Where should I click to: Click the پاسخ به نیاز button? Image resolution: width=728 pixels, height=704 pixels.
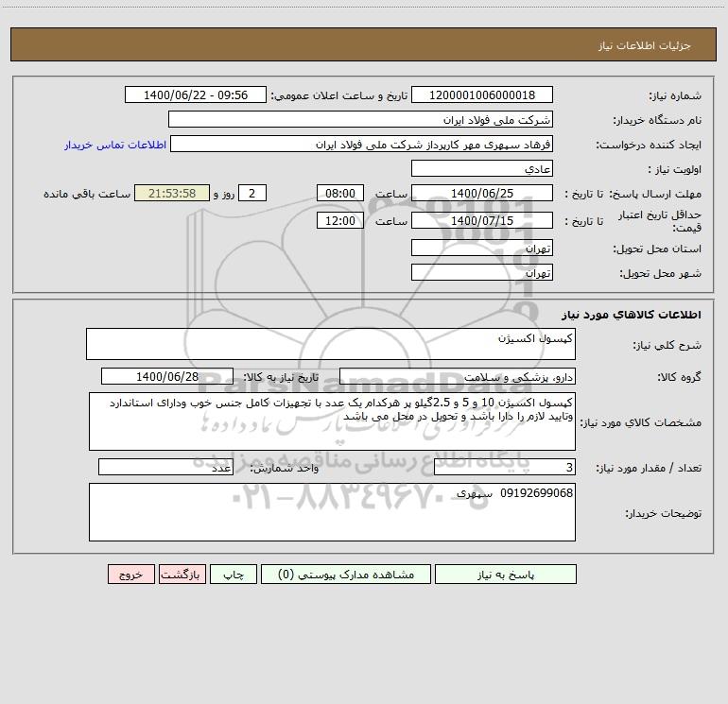[x=506, y=574]
